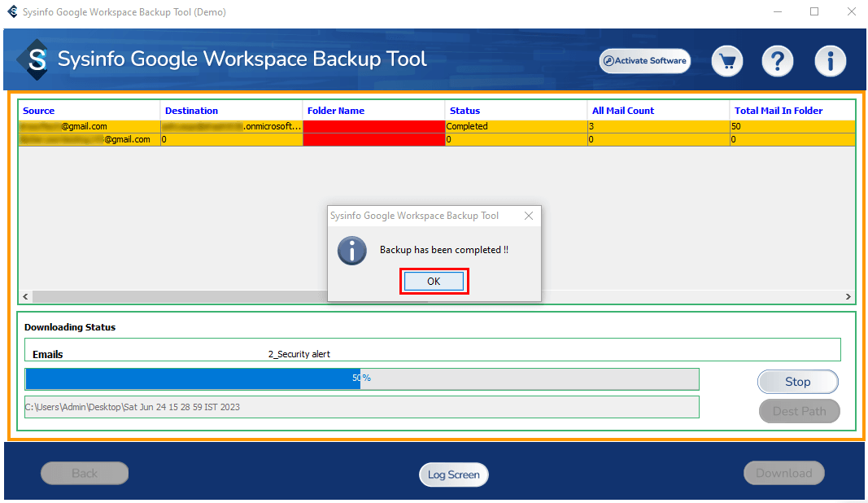The image size is (868, 503).
Task: Click the All Mail Count column header
Action: coord(623,111)
